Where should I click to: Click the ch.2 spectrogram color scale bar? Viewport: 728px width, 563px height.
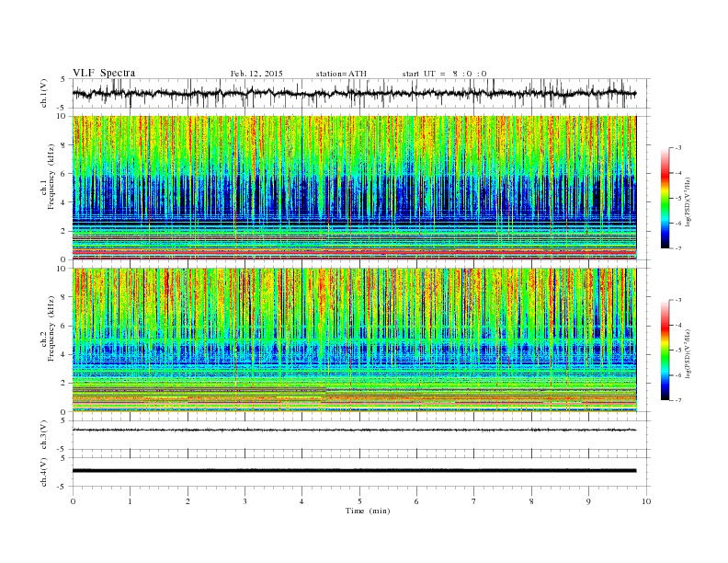coord(665,350)
